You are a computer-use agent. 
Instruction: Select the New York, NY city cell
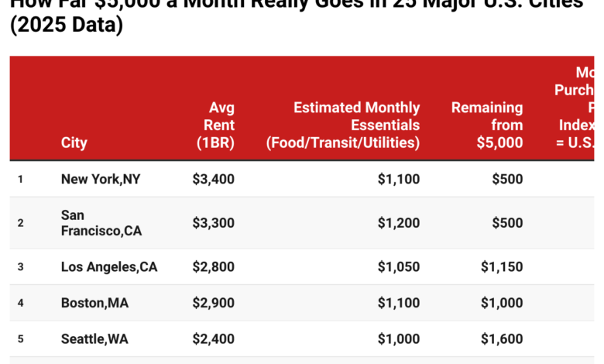click(x=101, y=179)
